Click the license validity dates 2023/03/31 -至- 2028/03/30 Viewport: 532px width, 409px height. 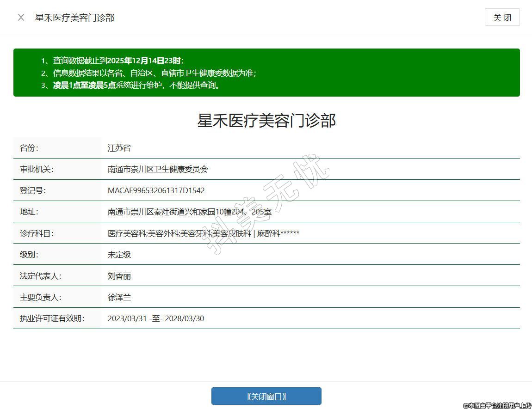point(155,318)
